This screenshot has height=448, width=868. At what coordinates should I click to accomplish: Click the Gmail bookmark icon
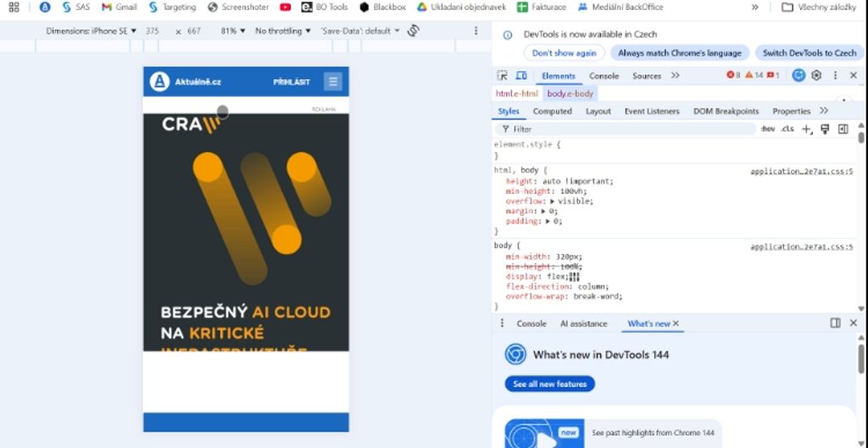107,7
